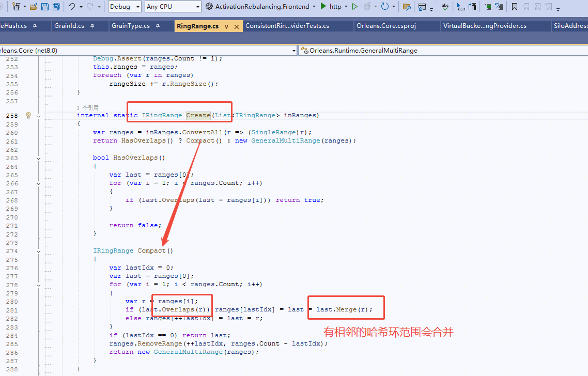This screenshot has height=376, width=588.
Task: Click the Restart circular arrow icon
Action: 385,6
